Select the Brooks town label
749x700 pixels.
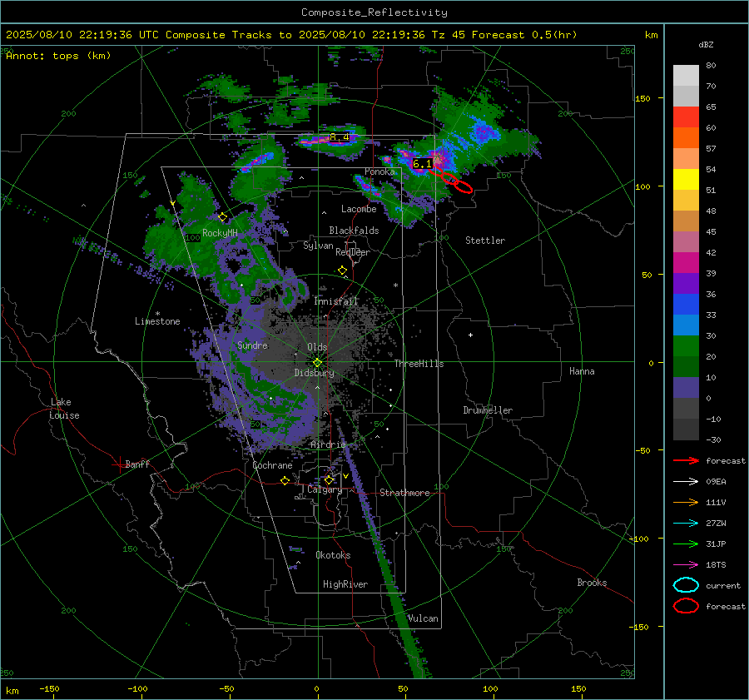pos(592,583)
